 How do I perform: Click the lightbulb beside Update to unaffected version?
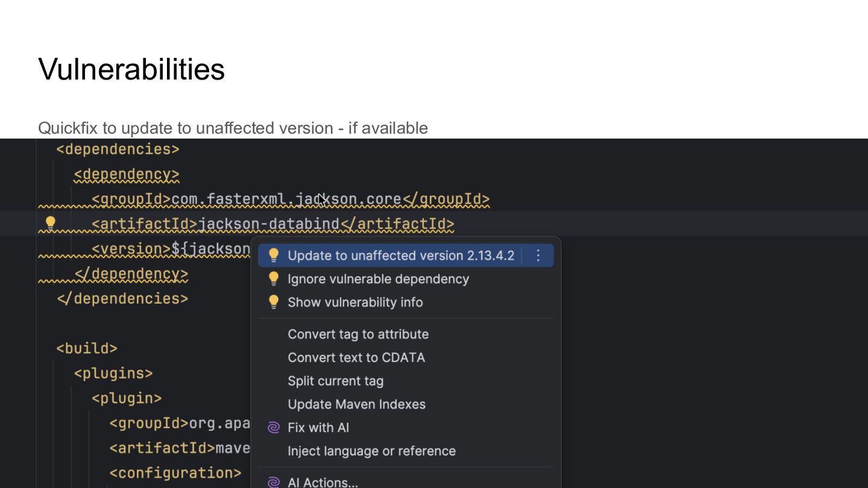[274, 255]
